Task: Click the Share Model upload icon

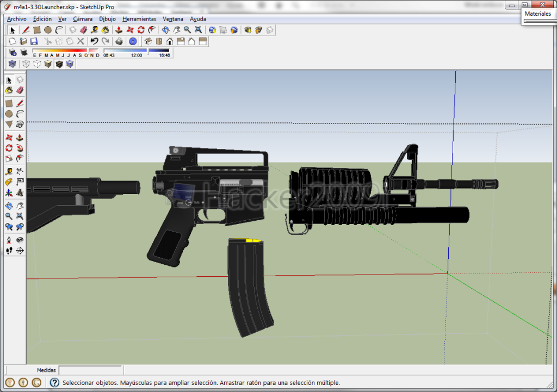Action: (x=258, y=30)
